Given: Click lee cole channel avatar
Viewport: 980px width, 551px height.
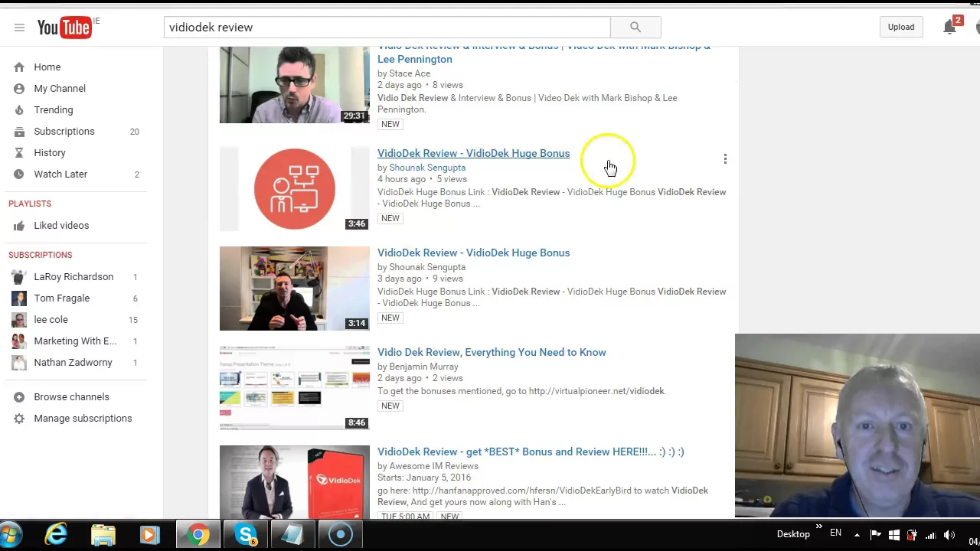Looking at the screenshot, I should 19,320.
